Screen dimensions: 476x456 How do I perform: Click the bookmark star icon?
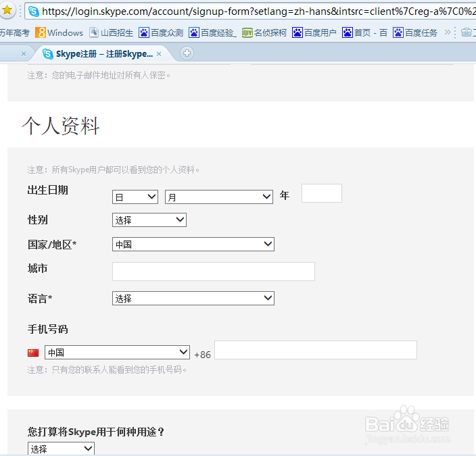pos(7,11)
